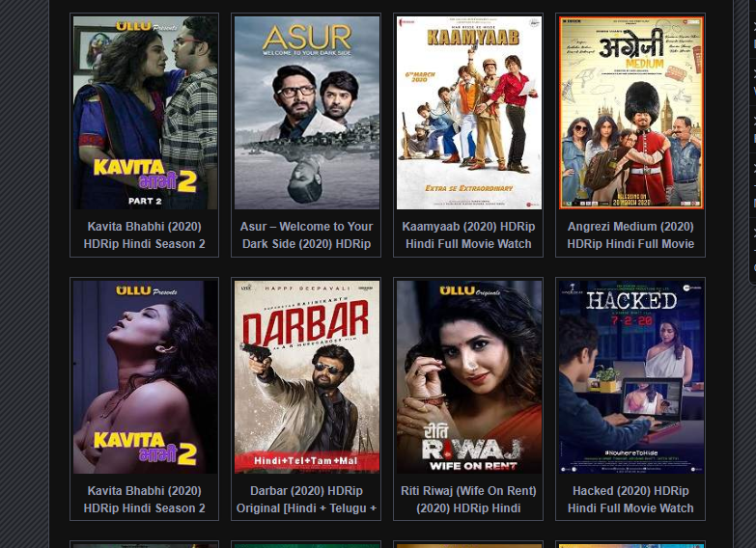Click the partially visible card below Hacked
756x548 pixels.
tap(630, 545)
